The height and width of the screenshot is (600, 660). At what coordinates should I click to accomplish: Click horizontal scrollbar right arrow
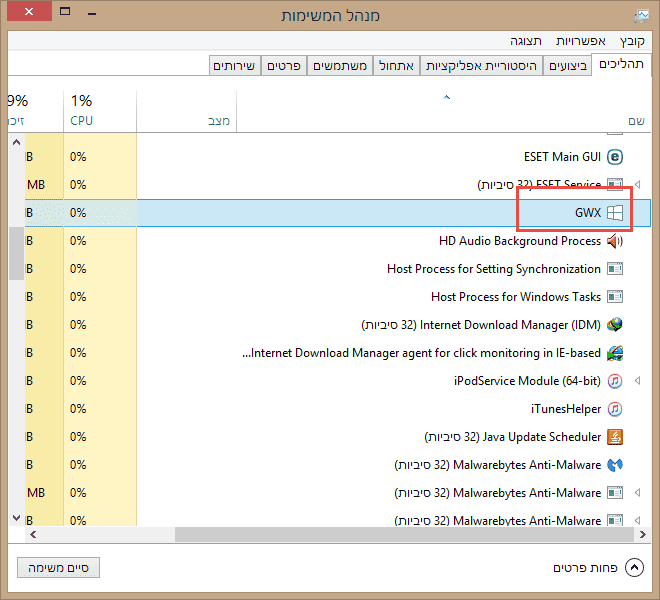pos(642,534)
